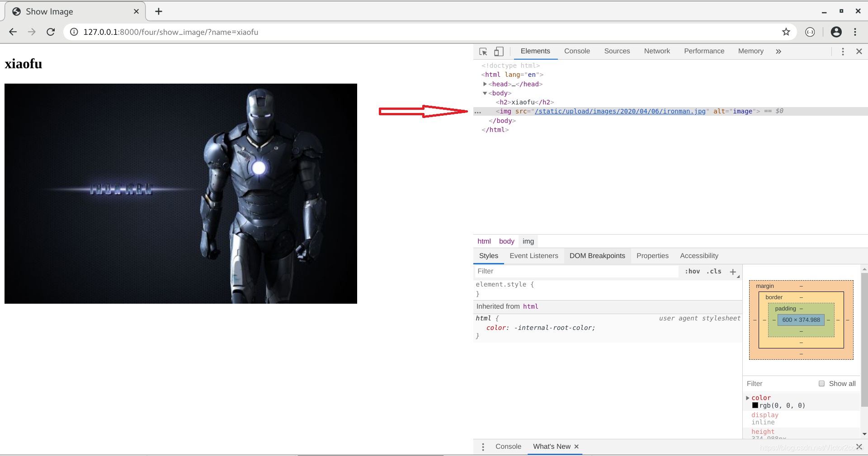The image size is (868, 456).
Task: Close the Show Image tab
Action: click(136, 11)
